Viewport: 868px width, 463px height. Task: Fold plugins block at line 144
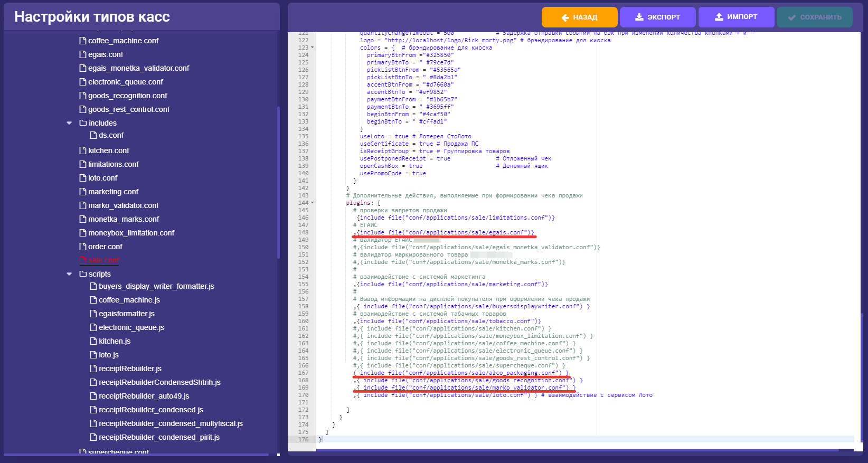pos(312,203)
